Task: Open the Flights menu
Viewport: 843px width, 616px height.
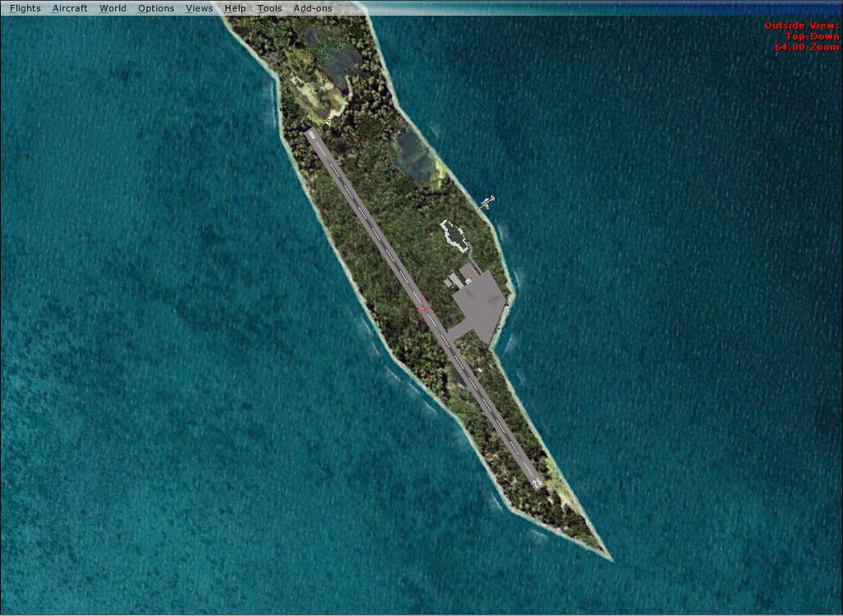Action: pos(26,8)
